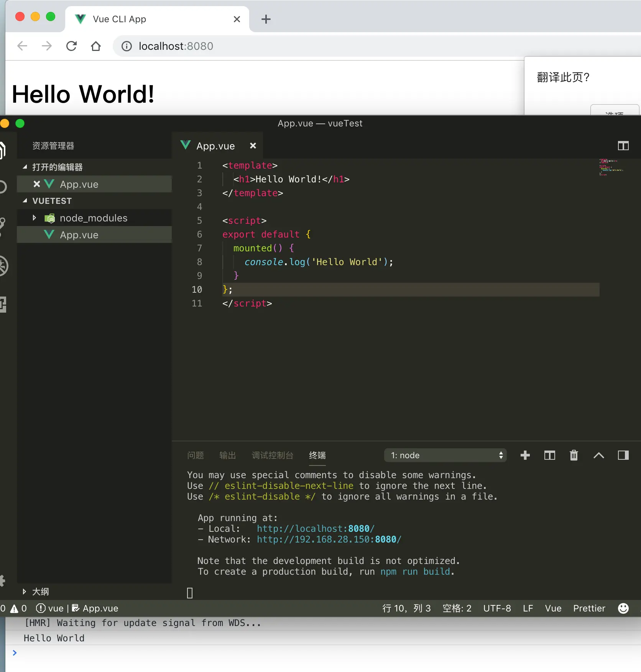This screenshot has width=641, height=672.
Task: Open App.vue under VUETEST tree
Action: coord(94,235)
